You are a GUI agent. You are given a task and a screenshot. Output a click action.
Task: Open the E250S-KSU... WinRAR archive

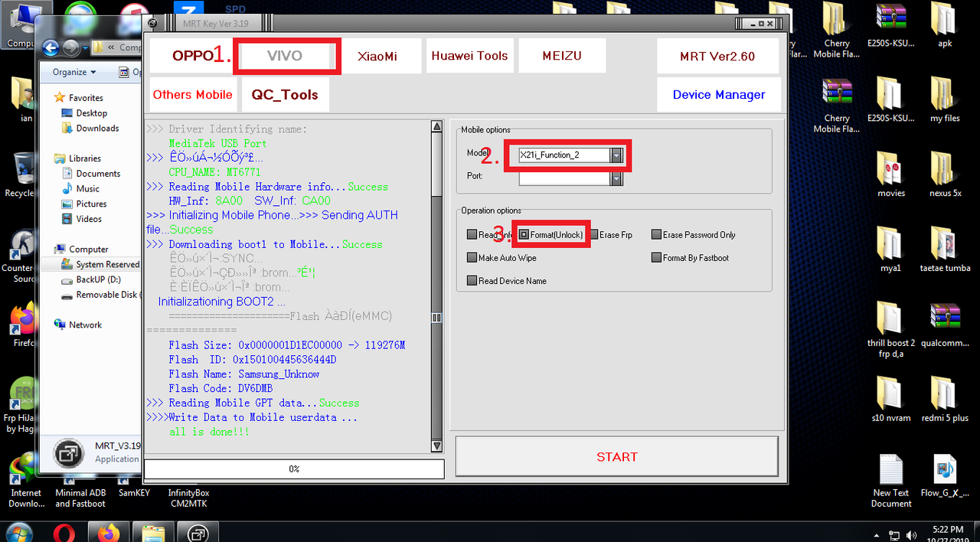tap(891, 25)
